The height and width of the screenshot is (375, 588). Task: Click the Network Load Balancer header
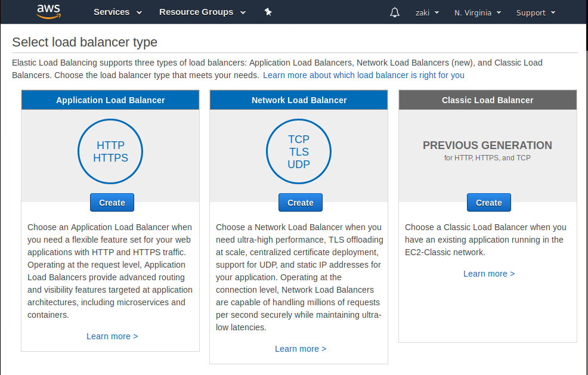(299, 100)
